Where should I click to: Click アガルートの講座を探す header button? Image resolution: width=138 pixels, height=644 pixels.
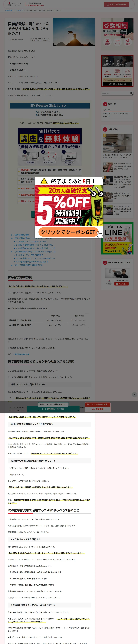(x=117, y=4)
